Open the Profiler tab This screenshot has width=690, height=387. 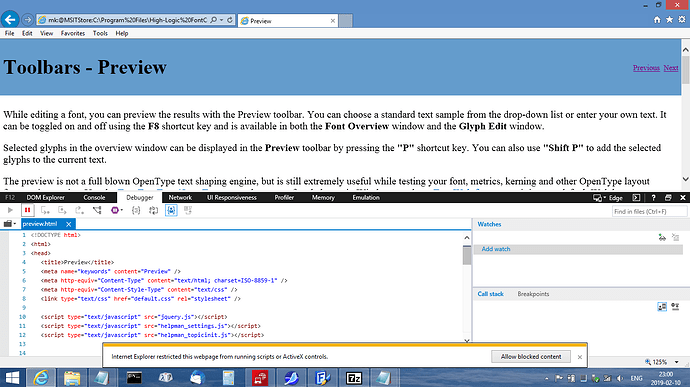[x=284, y=198]
